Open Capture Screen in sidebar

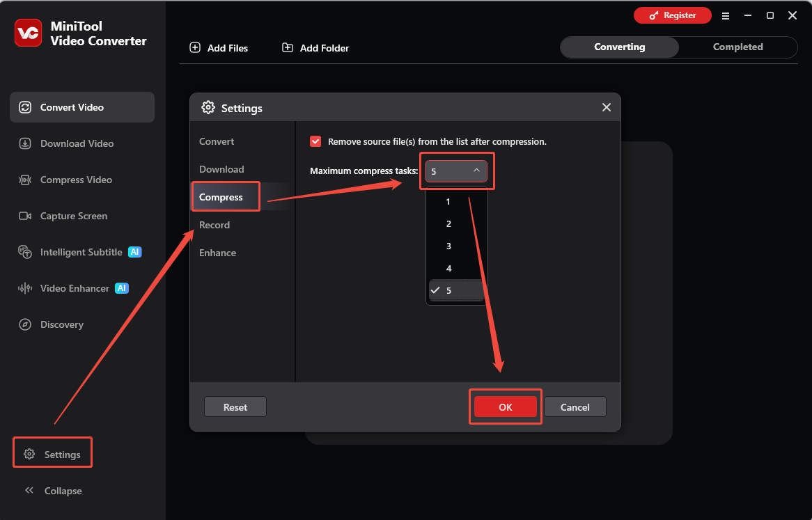tap(81, 216)
